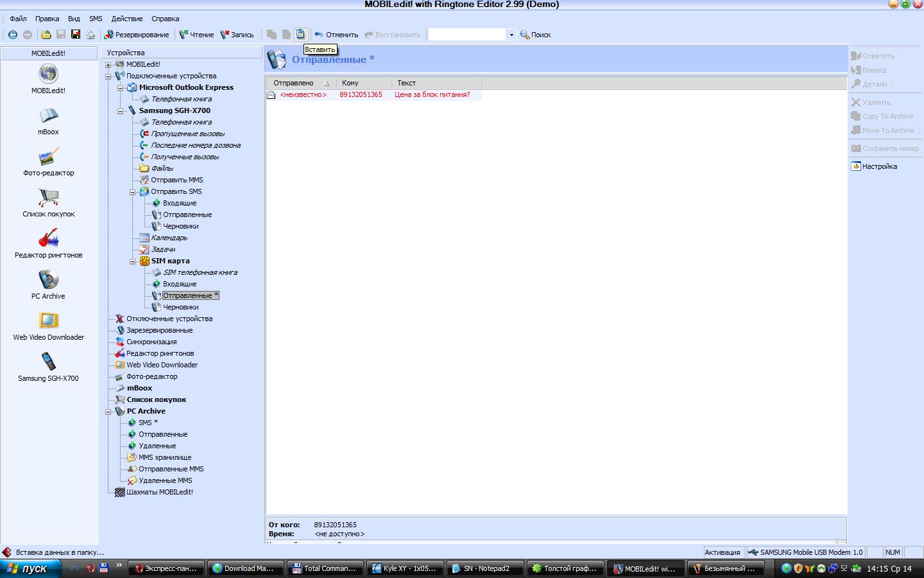924x578 pixels.
Task: Select SIM телефонная книга tree item
Action: point(200,272)
